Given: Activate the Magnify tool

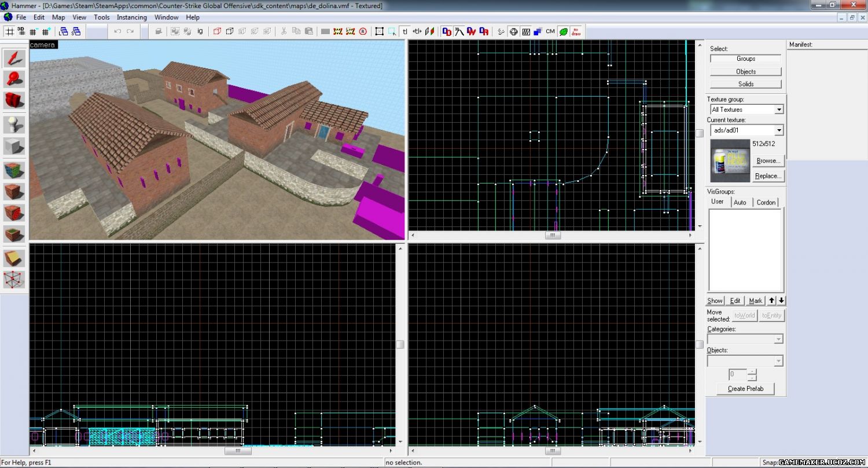Looking at the screenshot, I should click(x=14, y=79).
